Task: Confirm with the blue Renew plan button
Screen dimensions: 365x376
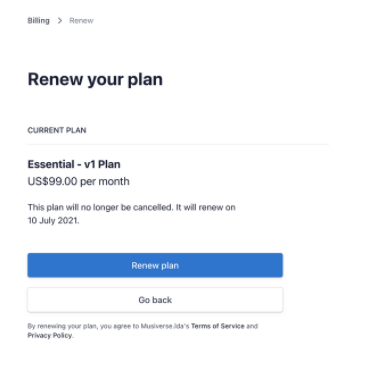Action: tap(155, 265)
